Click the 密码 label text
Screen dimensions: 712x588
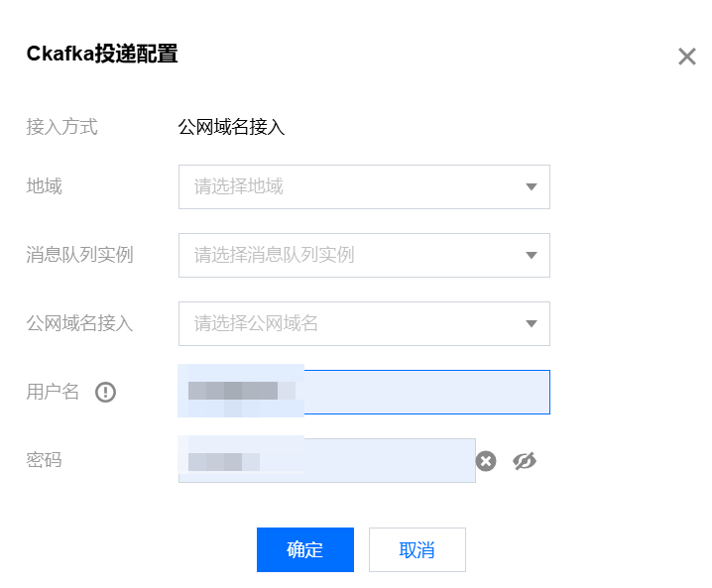point(44,460)
